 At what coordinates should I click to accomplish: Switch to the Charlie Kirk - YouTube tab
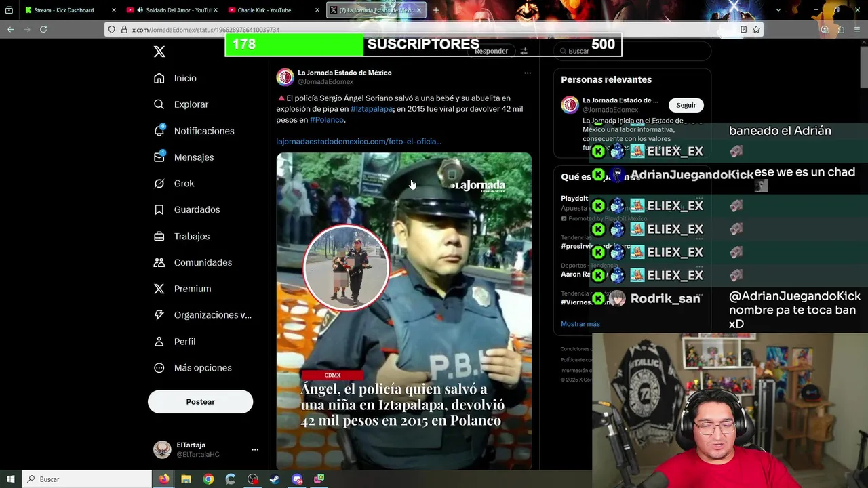[x=264, y=10]
